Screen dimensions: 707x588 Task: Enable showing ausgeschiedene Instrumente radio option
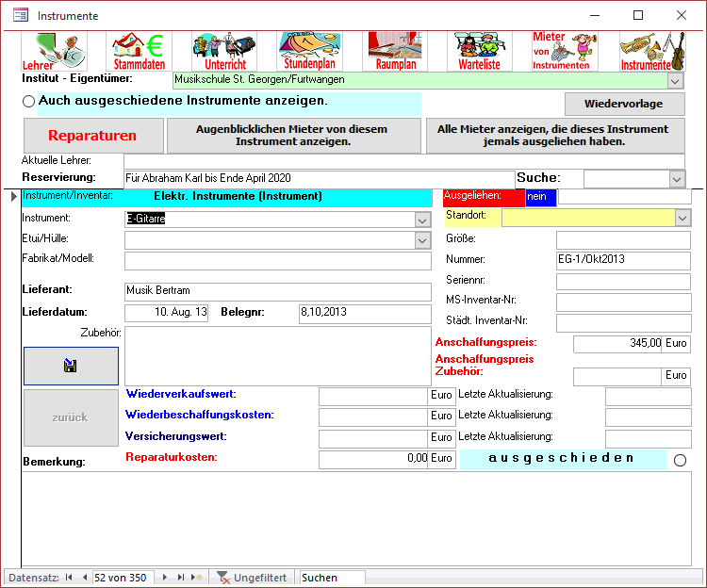[x=28, y=101]
